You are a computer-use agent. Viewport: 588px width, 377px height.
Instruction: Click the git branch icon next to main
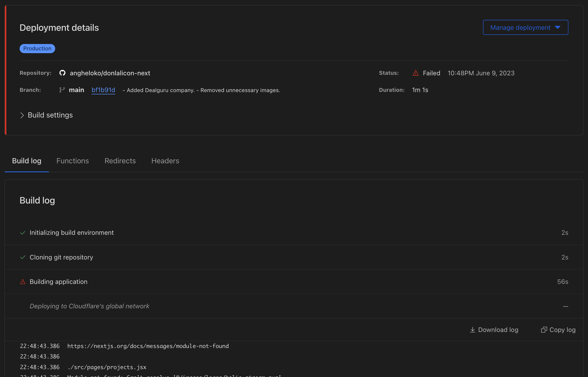coord(62,90)
